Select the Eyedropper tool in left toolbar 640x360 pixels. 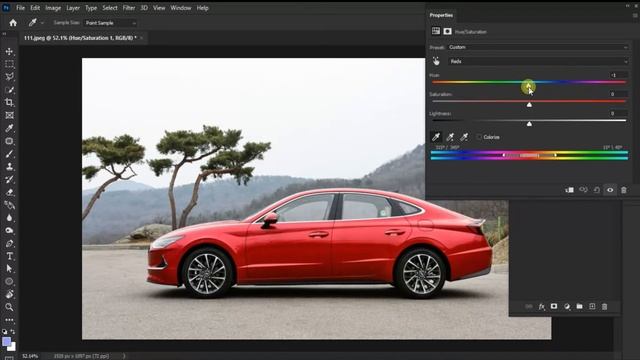click(9, 128)
